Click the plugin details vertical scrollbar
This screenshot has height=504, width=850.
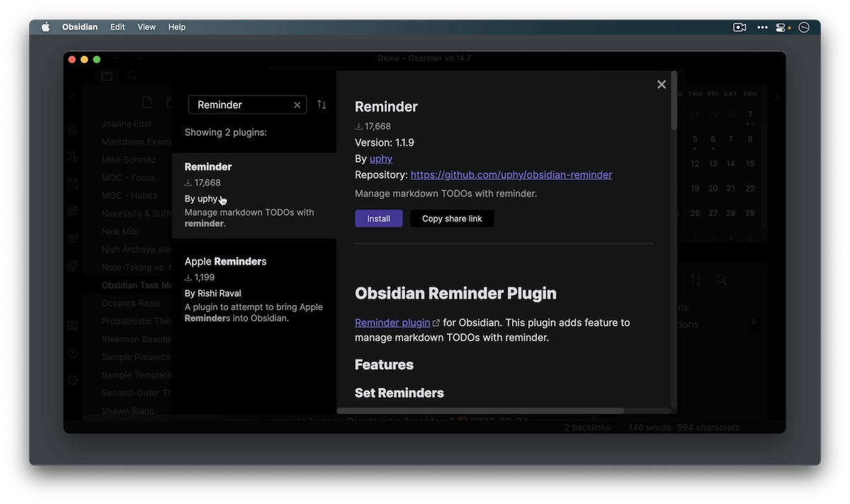point(674,101)
